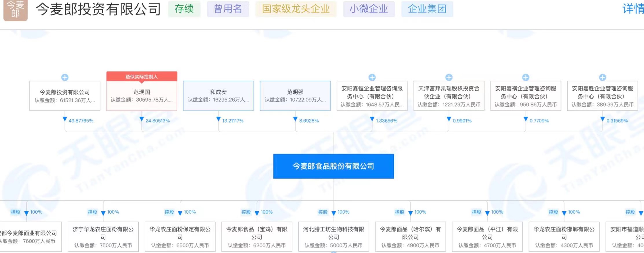Open 济宁华龙农庄面粉有限公司 subsidiary card
This screenshot has width=644, height=253.
tap(103, 236)
